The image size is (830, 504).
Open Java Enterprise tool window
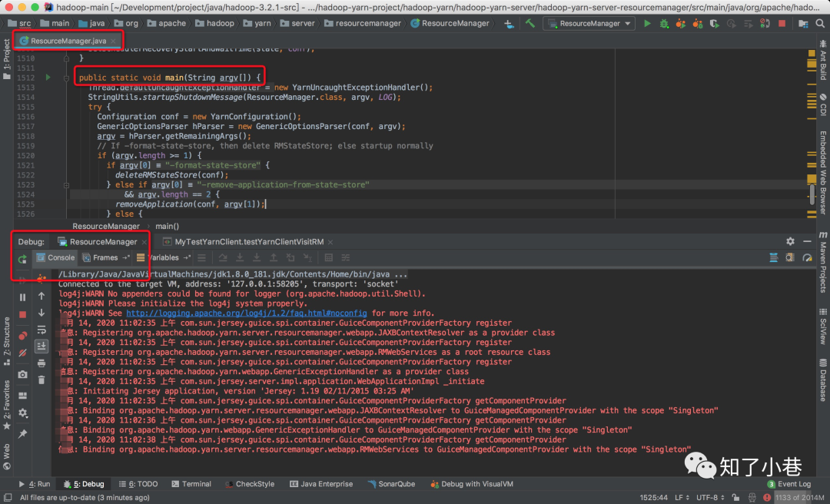tap(321, 484)
